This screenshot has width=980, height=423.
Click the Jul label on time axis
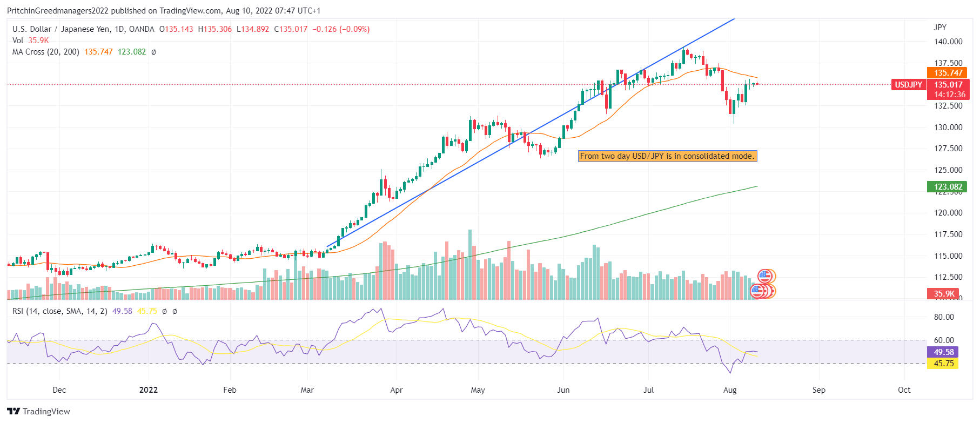(x=648, y=390)
